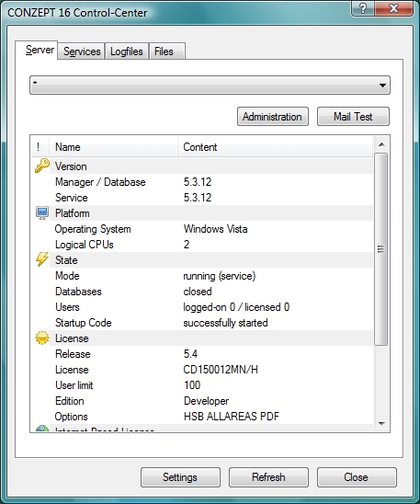Click the help question mark button
This screenshot has height=504, width=420.
pos(363,8)
